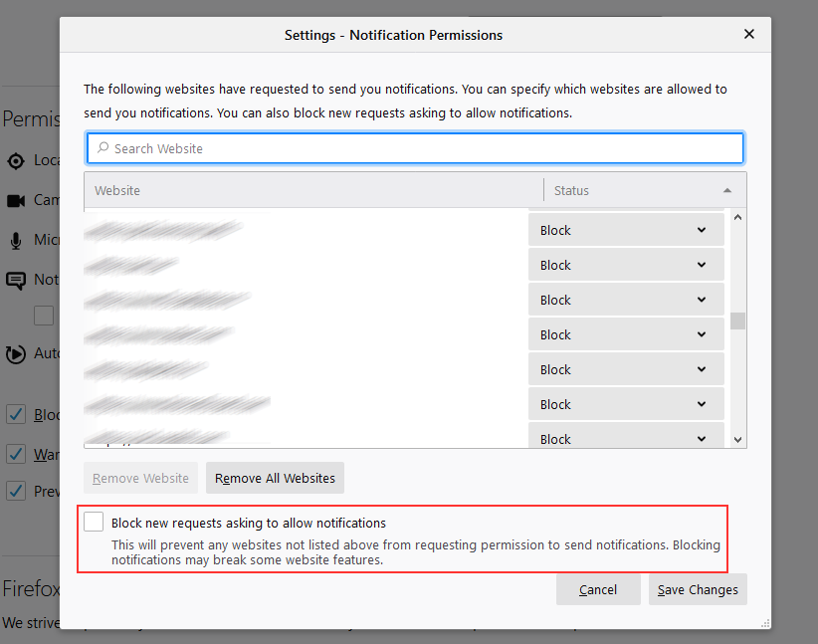The height and width of the screenshot is (644, 818).
Task: Toggle the unchecked checkbox below Notifications
Action: tap(44, 316)
